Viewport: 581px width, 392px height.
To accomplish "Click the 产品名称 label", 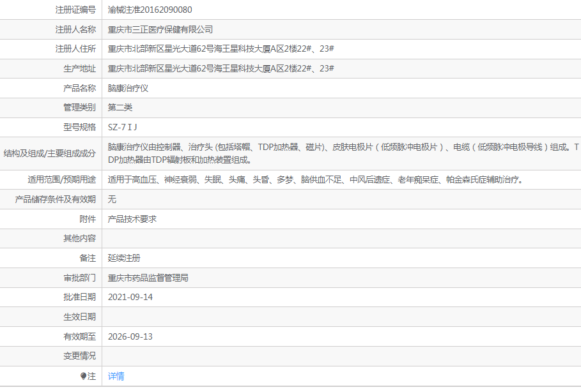I will [x=80, y=88].
